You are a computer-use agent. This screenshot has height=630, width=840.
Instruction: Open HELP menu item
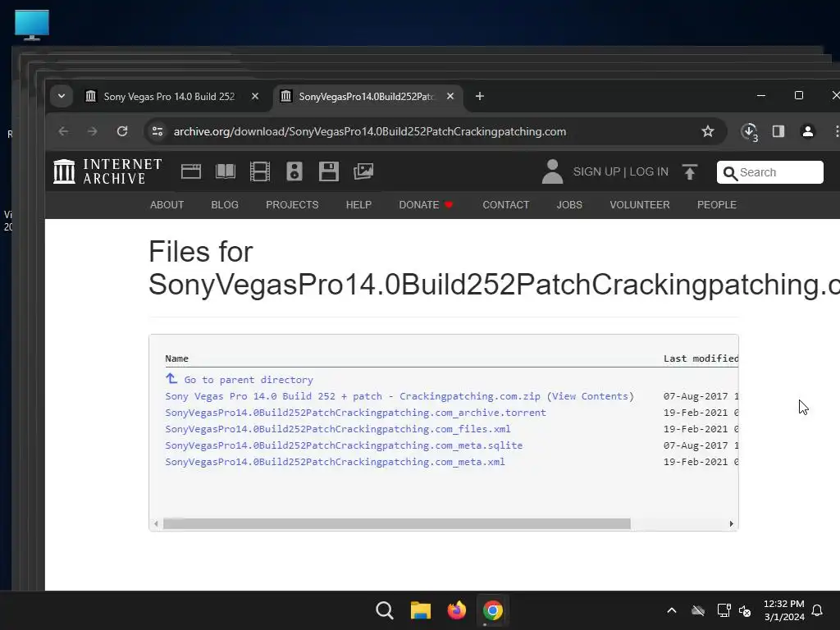pyautogui.click(x=358, y=205)
